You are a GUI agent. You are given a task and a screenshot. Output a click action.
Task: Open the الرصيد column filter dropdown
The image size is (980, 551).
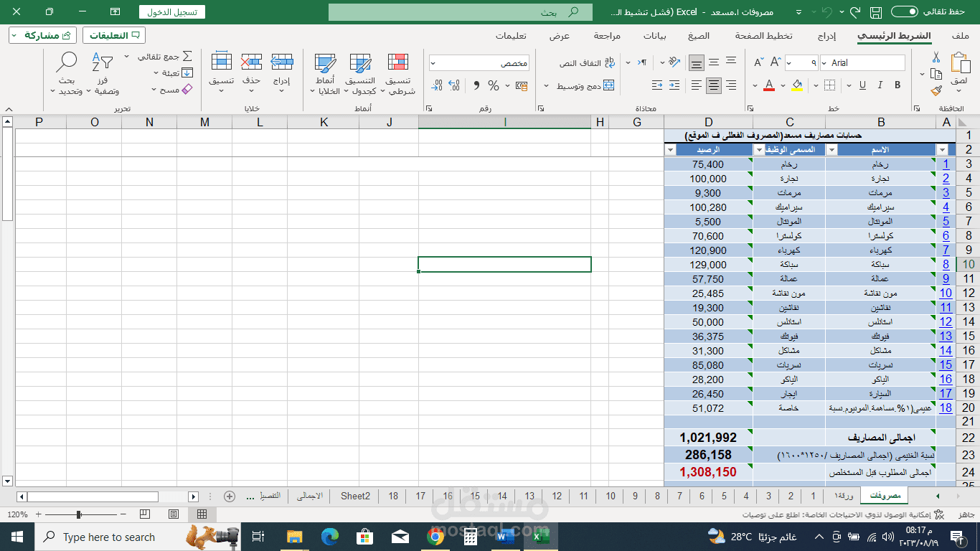[671, 150]
